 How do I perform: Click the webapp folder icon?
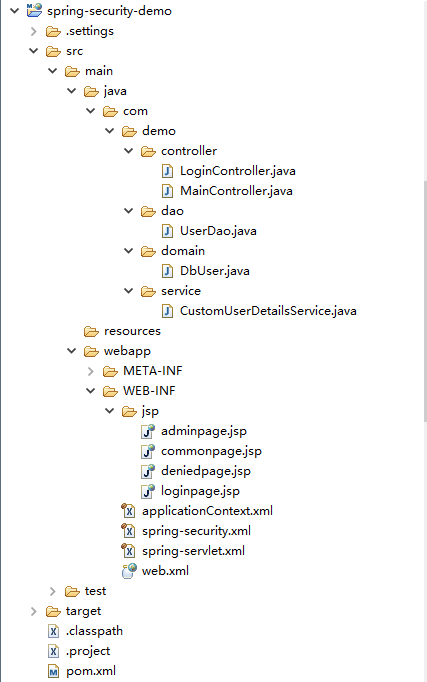(x=91, y=351)
